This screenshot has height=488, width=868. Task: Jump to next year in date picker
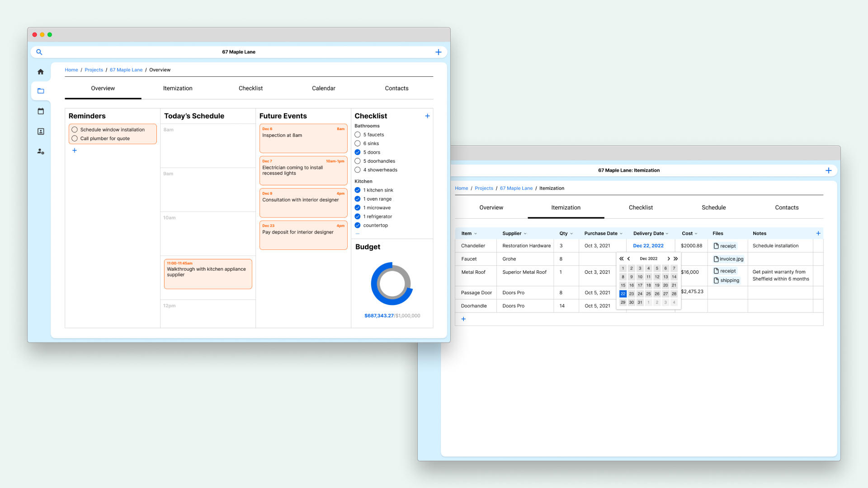(x=675, y=258)
